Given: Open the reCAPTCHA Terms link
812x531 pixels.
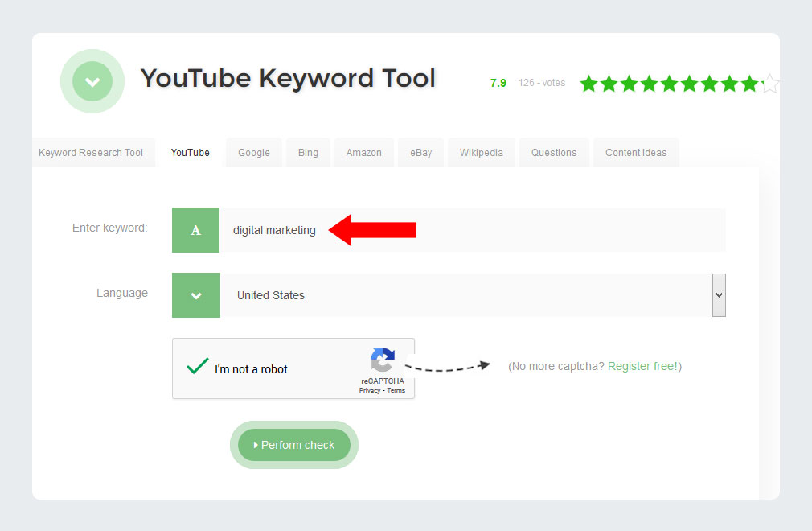Looking at the screenshot, I should coord(396,391).
